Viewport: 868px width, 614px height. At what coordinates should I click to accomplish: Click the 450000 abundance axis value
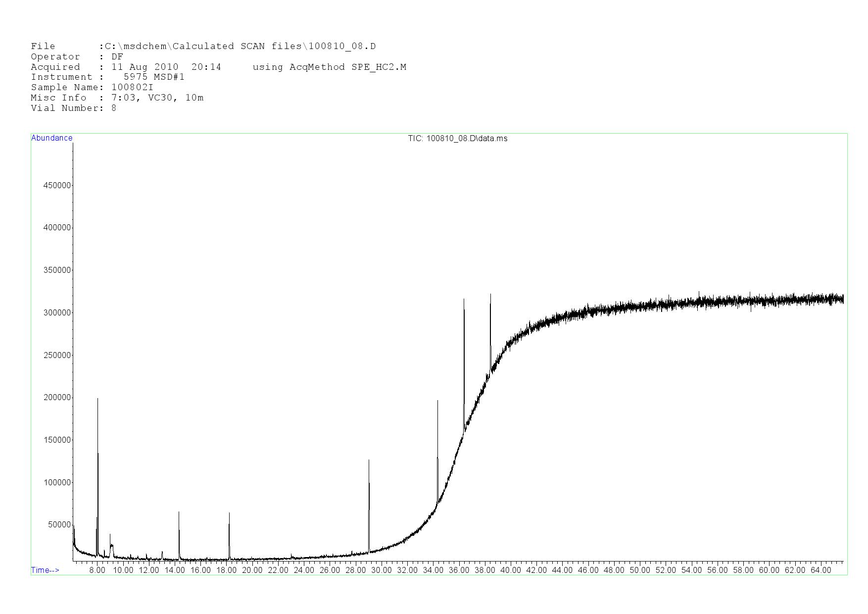pyautogui.click(x=57, y=185)
